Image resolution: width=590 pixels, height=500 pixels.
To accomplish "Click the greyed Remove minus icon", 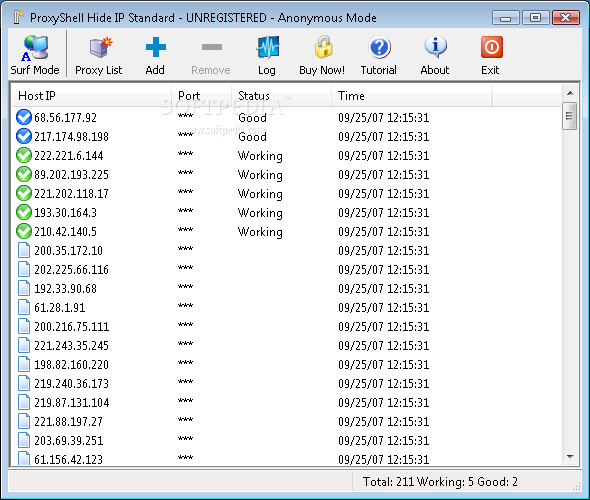I will [x=211, y=47].
